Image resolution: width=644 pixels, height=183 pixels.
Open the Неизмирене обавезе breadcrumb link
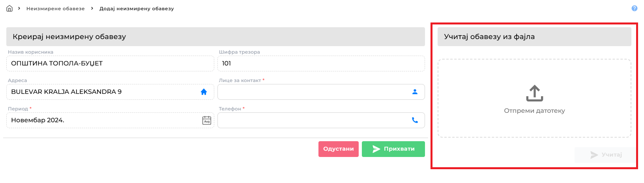click(x=56, y=8)
